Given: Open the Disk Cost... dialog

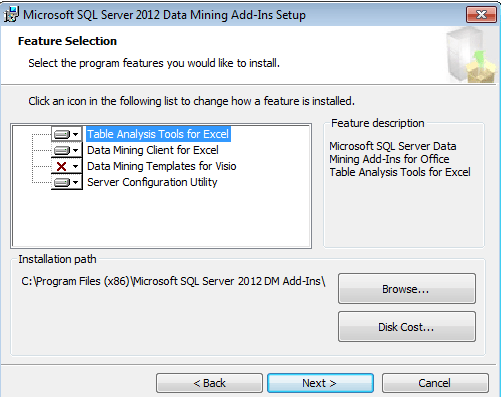Looking at the screenshot, I should pos(407,327).
